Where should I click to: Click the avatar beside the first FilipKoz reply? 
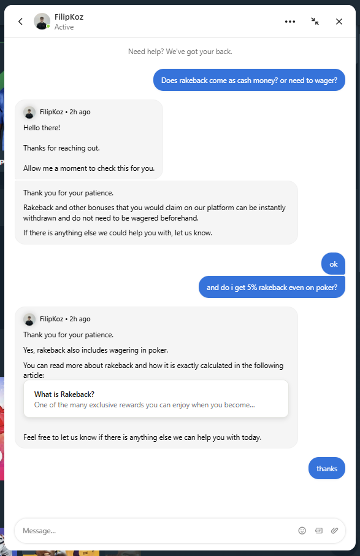coord(29,112)
